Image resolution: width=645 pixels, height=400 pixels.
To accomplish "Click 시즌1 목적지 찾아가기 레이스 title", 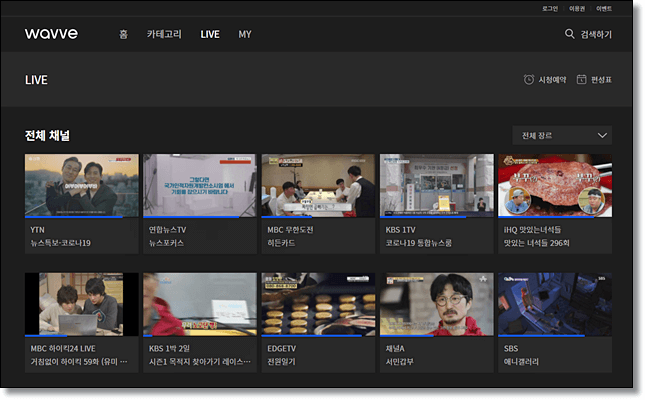I will (x=200, y=361).
